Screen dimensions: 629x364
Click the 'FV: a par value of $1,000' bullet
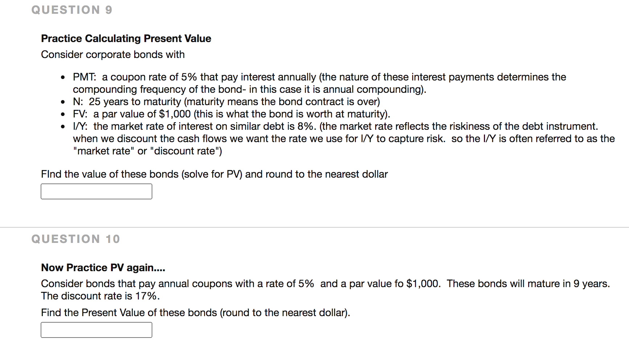[x=231, y=114]
